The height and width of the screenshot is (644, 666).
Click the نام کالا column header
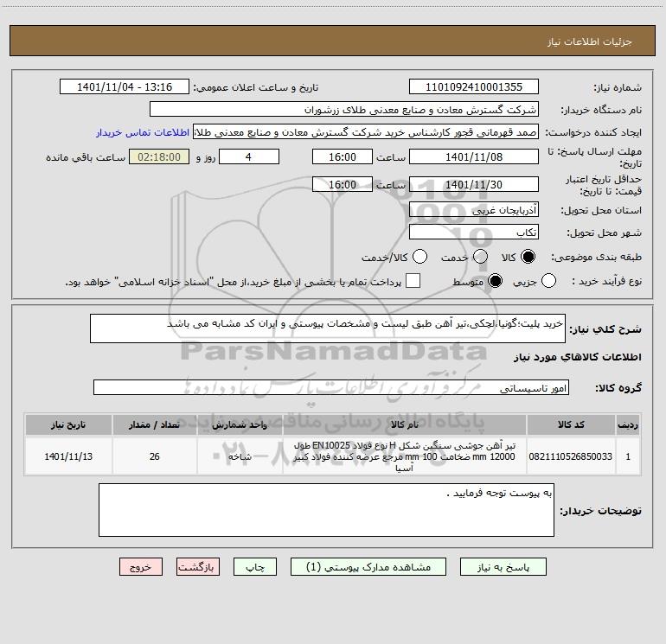click(405, 424)
